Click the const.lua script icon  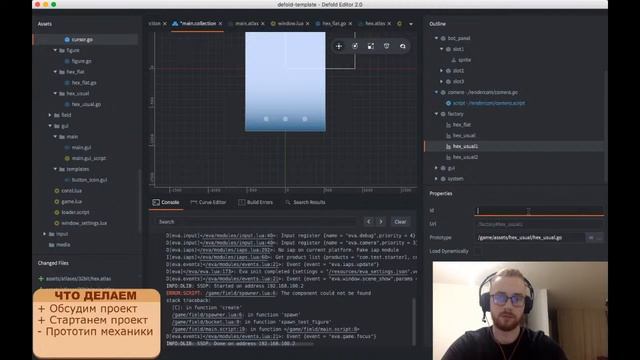pyautogui.click(x=57, y=191)
